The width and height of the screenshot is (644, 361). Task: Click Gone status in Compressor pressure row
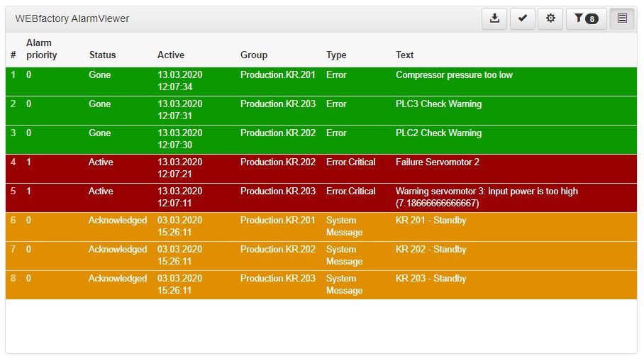coord(99,74)
